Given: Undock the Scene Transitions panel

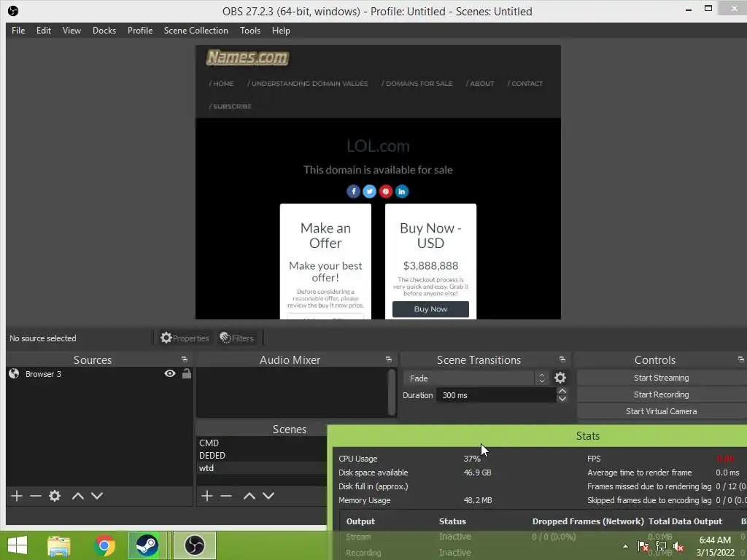Looking at the screenshot, I should click(562, 359).
